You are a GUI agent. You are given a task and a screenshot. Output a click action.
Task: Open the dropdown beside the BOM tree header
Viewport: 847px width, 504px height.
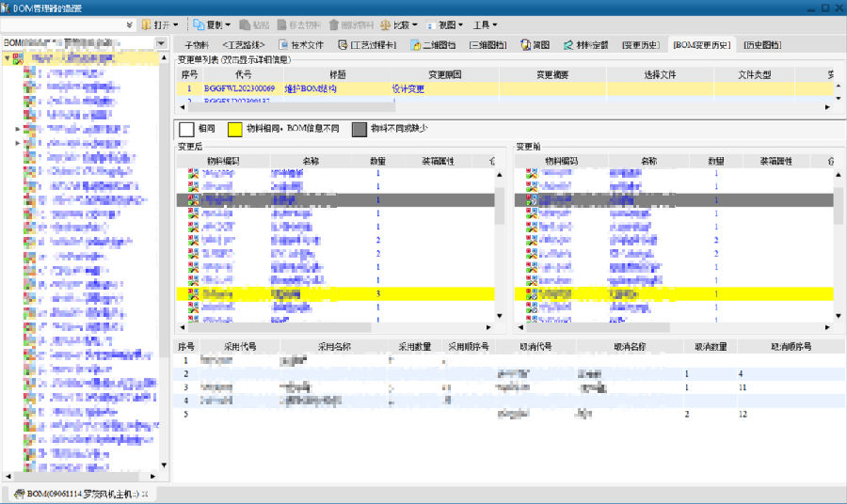[161, 43]
